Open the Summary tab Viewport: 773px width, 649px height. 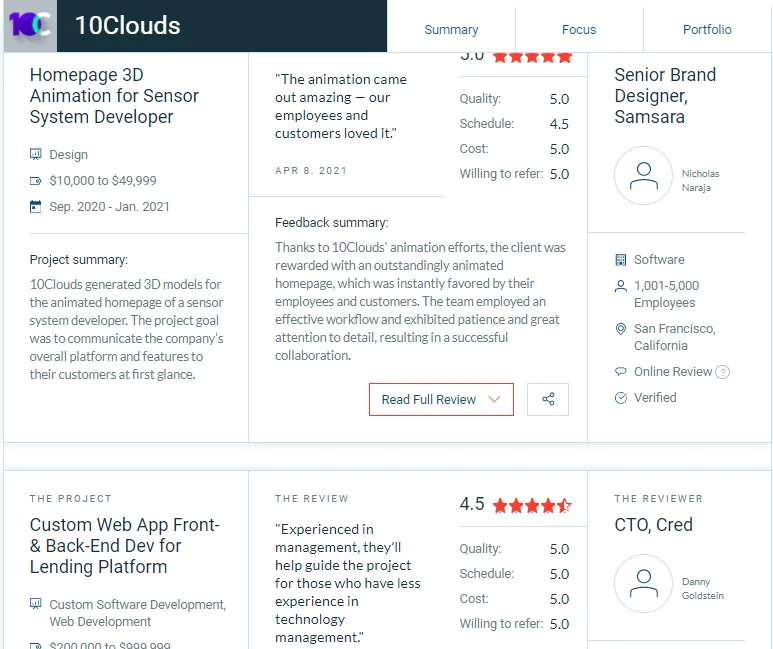[451, 30]
